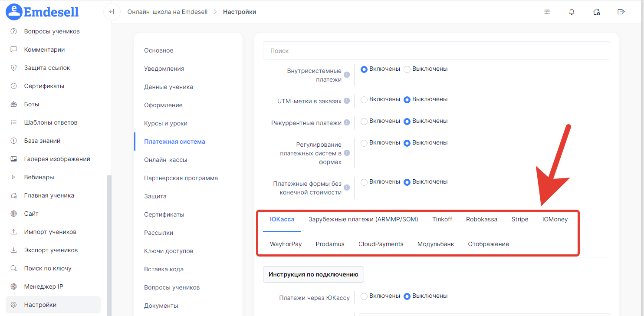
Task: Open Онлайн-кассы settings section
Action: tap(166, 160)
